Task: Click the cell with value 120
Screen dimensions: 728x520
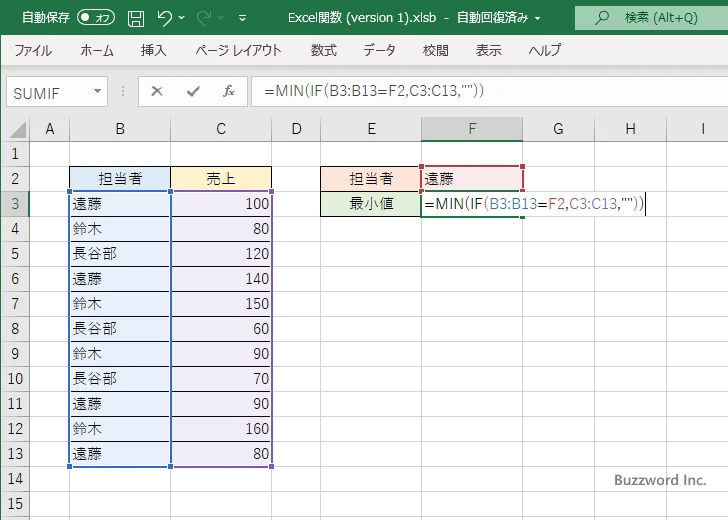Action: click(x=221, y=254)
